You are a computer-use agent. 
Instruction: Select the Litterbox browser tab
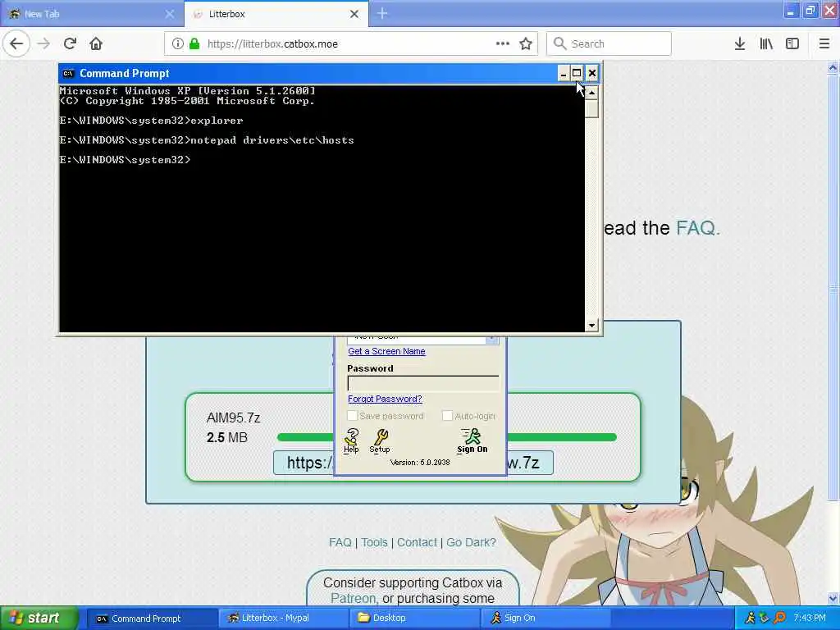pos(276,14)
